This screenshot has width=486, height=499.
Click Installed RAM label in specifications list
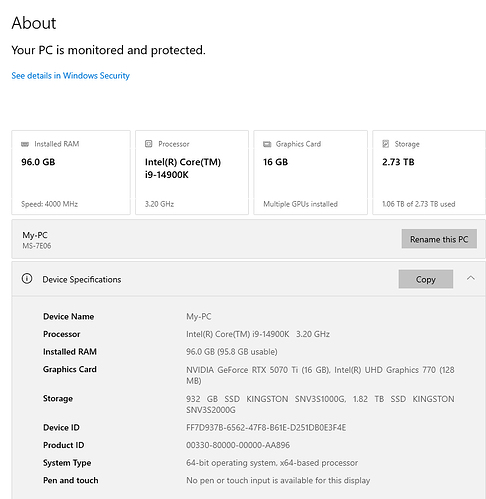click(x=70, y=352)
